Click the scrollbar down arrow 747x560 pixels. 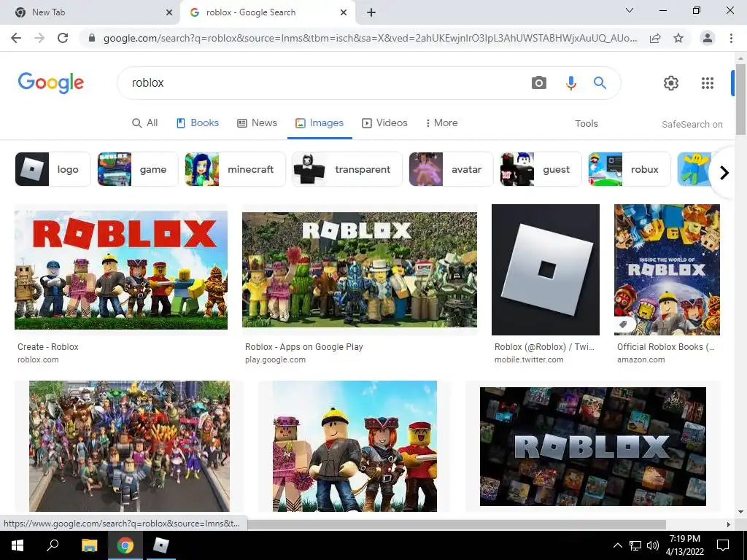click(x=740, y=513)
